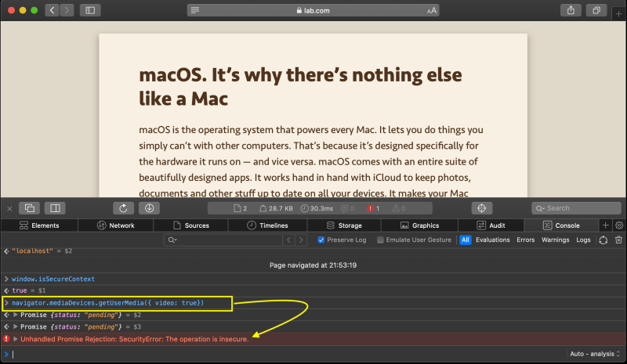Click the lab.com address bar
Viewport: 627px width, 364px height.
click(313, 10)
